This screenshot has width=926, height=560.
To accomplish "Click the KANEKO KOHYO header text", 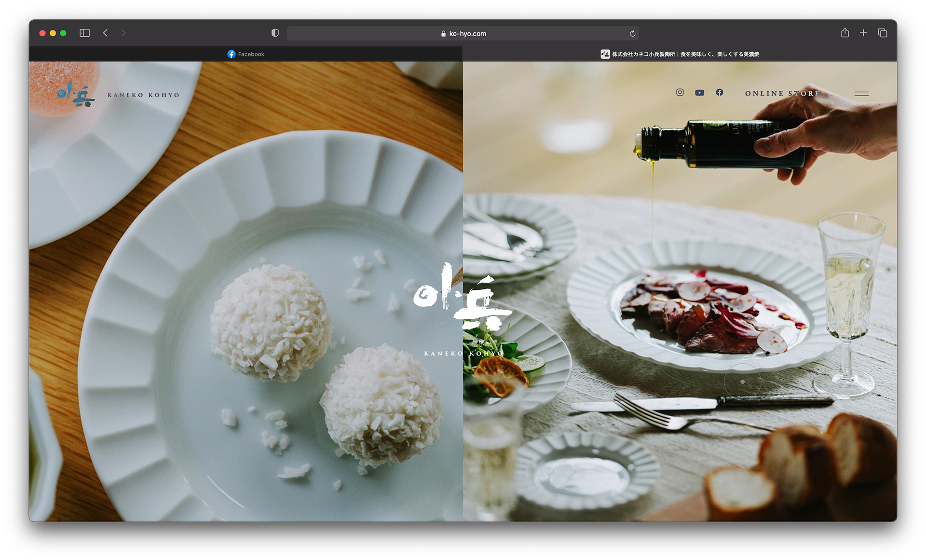I will pos(143,95).
